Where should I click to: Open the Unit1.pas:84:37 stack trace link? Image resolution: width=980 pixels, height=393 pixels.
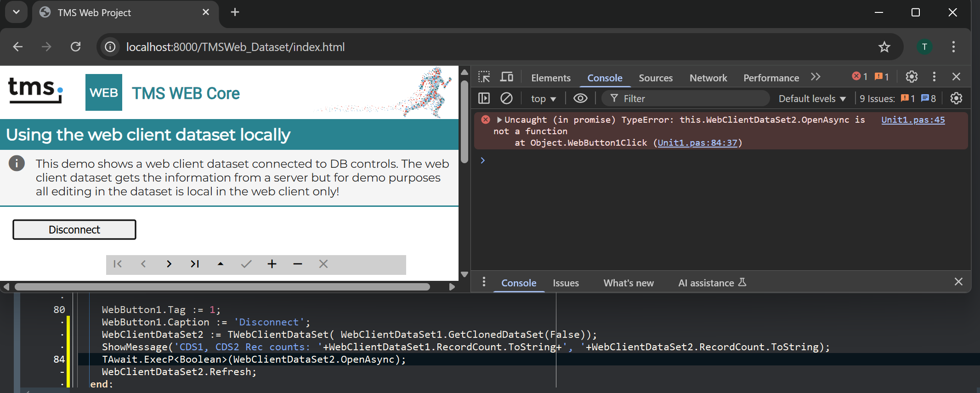click(x=697, y=143)
